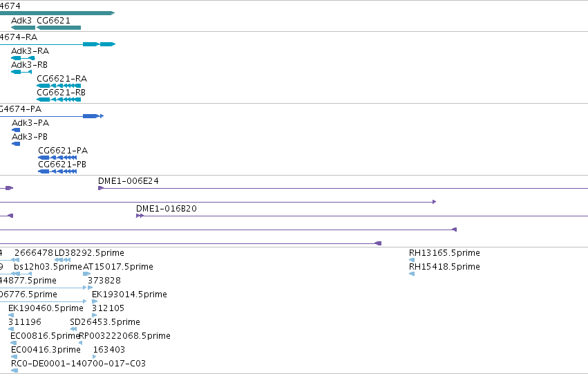Select the EK190460.5prime EST label
This screenshot has width=588, height=374.
(x=46, y=309)
